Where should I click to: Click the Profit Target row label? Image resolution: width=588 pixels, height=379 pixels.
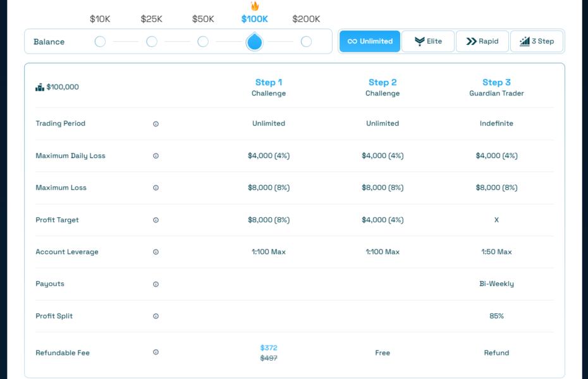tap(57, 220)
